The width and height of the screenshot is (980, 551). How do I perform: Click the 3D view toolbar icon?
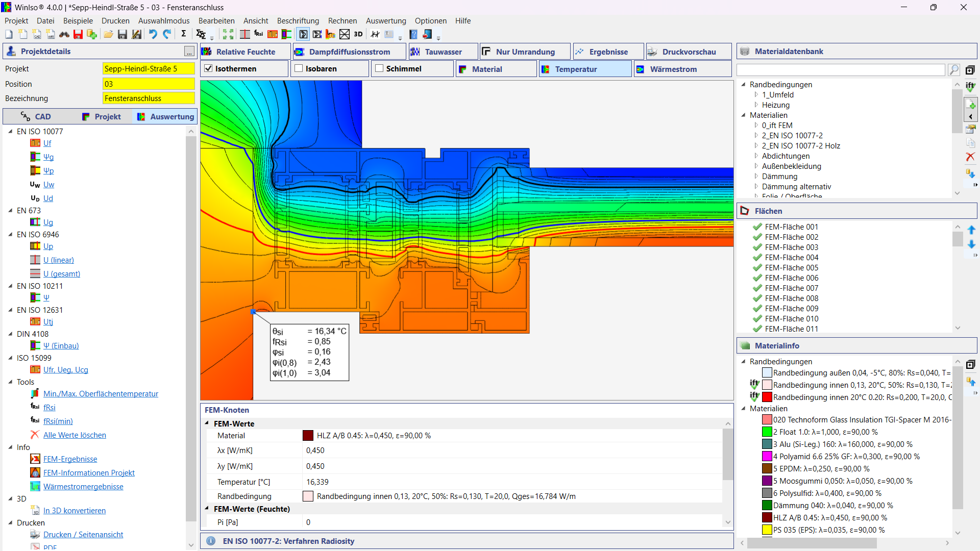[x=358, y=34]
